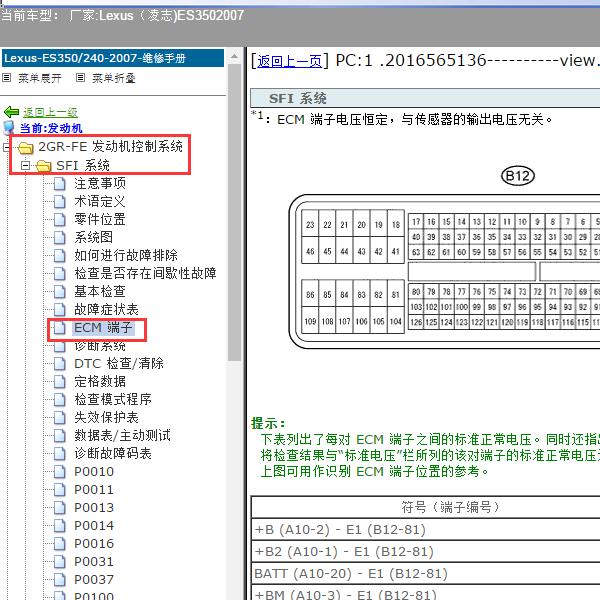Click the SFI 系统 folder icon
Viewport: 600px width, 600px height.
44,166
